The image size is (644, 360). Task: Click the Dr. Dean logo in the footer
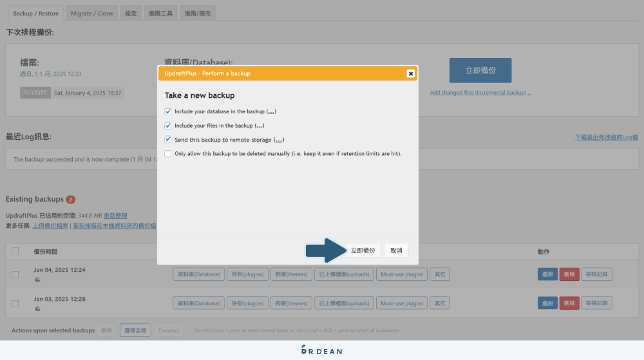point(321,350)
